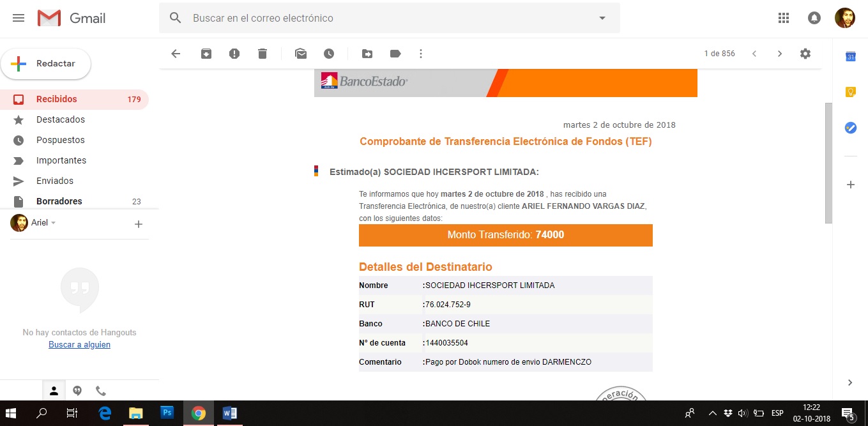This screenshot has height=426, width=868.
Task: Switch keyboard language ESP indicator
Action: coord(777,413)
